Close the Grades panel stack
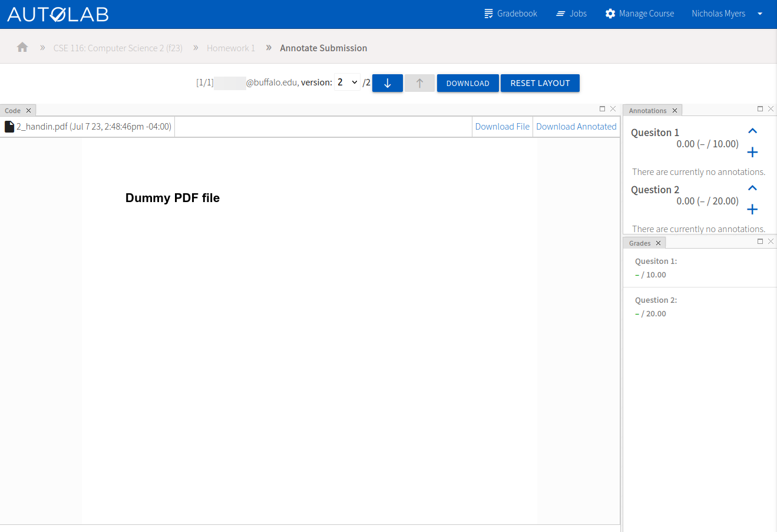 [771, 242]
